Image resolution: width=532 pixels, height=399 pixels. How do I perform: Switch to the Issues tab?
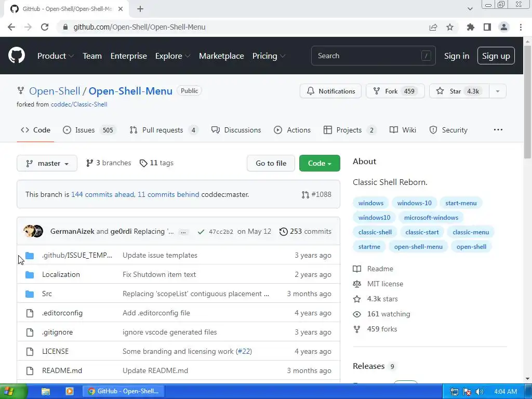[x=89, y=130]
